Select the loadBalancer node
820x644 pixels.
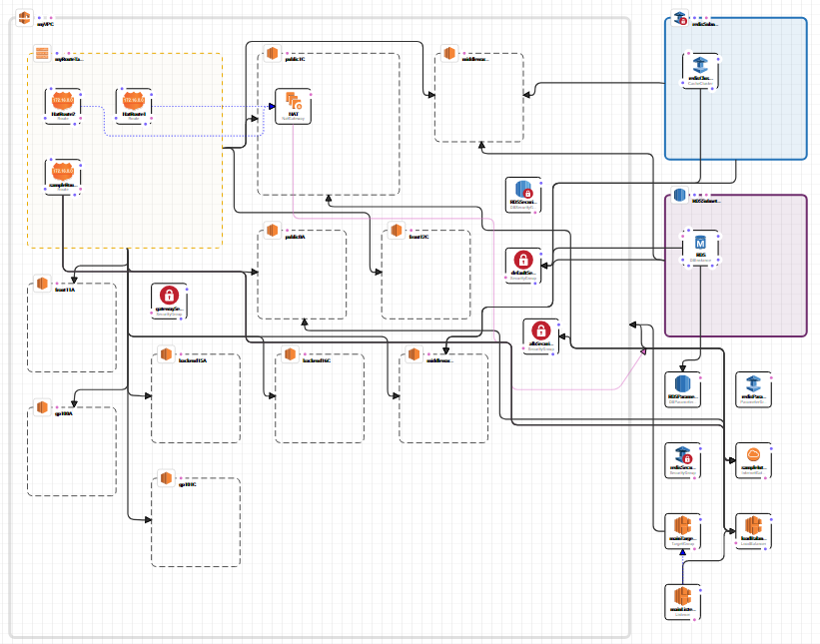tap(754, 531)
